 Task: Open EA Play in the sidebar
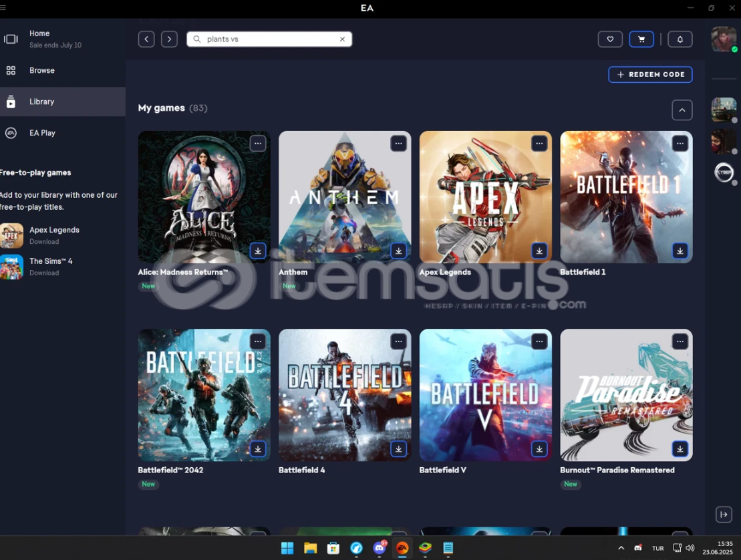click(63, 133)
